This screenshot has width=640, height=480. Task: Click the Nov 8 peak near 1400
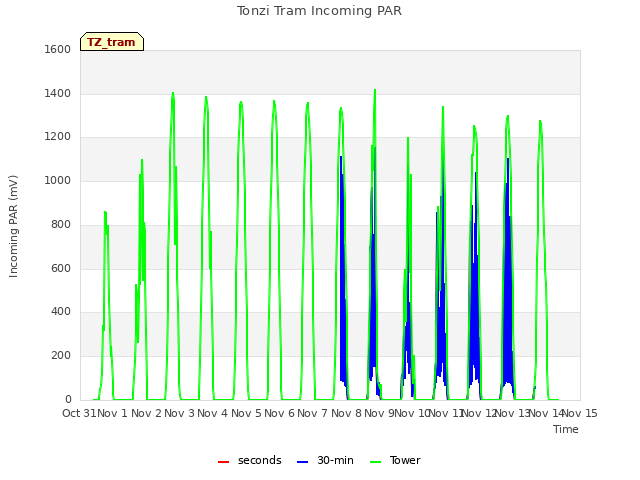point(375,91)
